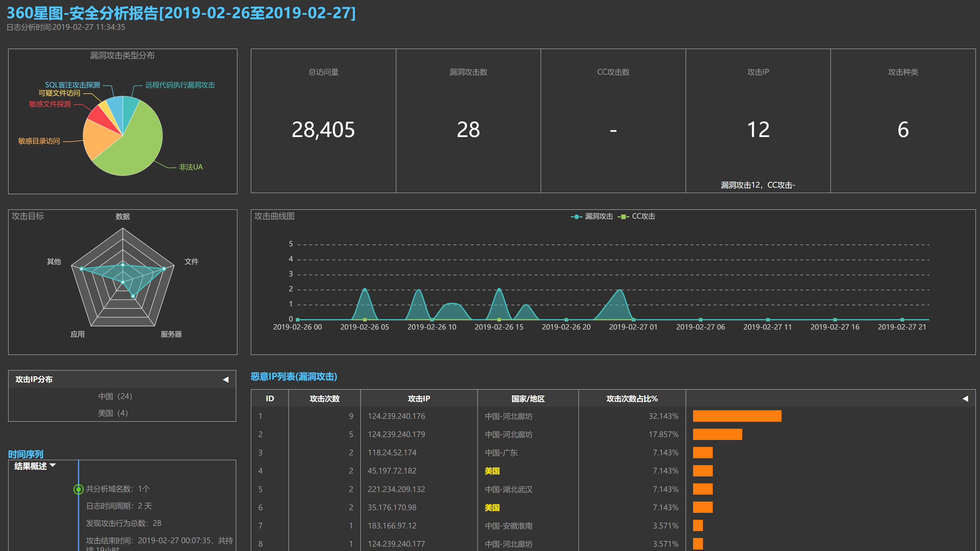The image size is (980, 551).
Task: Click the 应用 radar axis label
Action: (77, 334)
